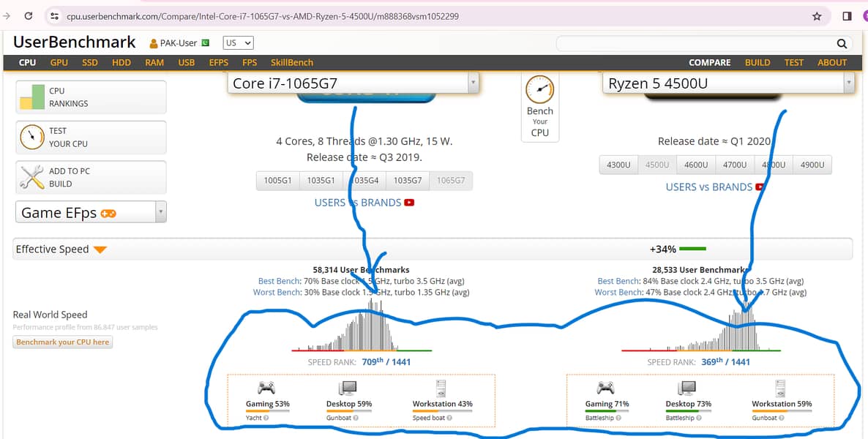Expand the Core i7-1065G7 selector dropdown
868x439 pixels.
tap(473, 83)
